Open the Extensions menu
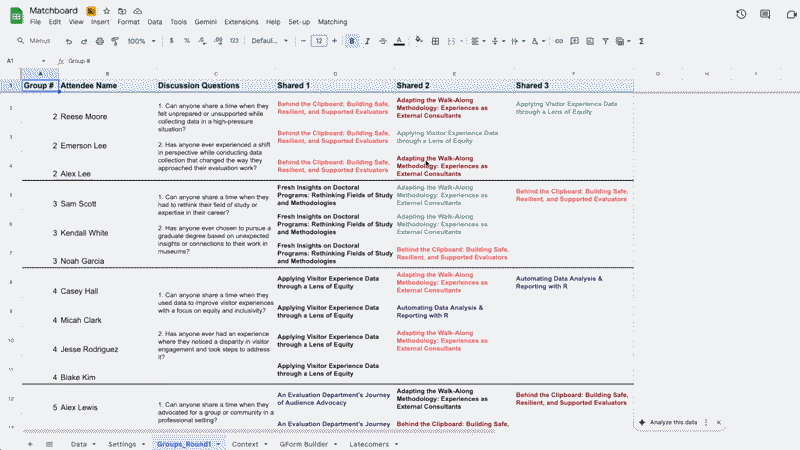The width and height of the screenshot is (800, 450). (241, 22)
